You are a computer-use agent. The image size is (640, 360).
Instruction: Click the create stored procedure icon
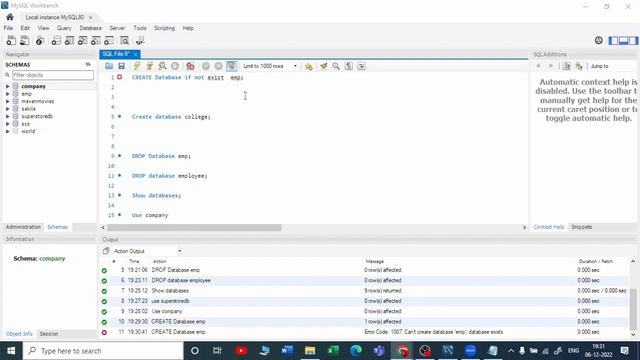pos(96,40)
